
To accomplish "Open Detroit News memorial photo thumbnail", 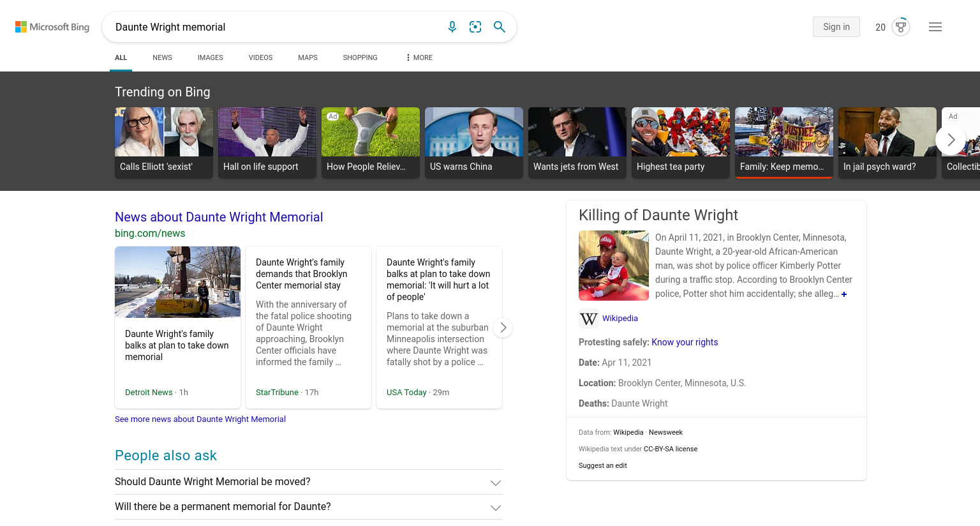I will click(x=177, y=282).
